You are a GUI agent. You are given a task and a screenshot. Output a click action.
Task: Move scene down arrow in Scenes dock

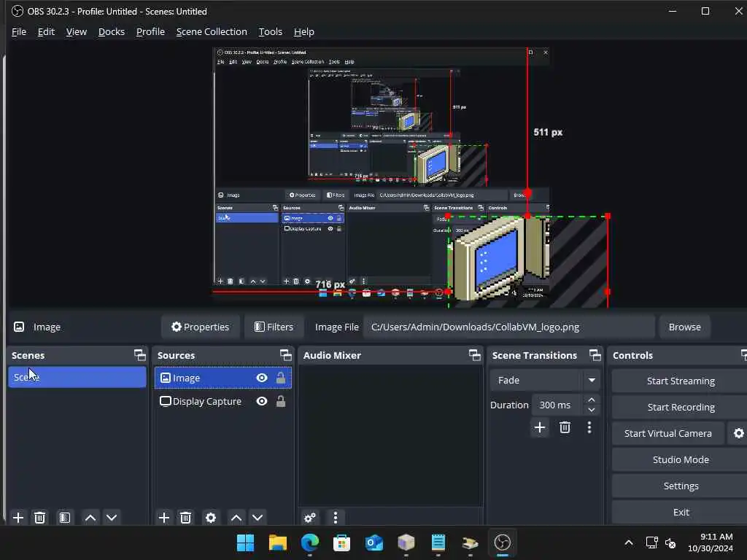112,518
